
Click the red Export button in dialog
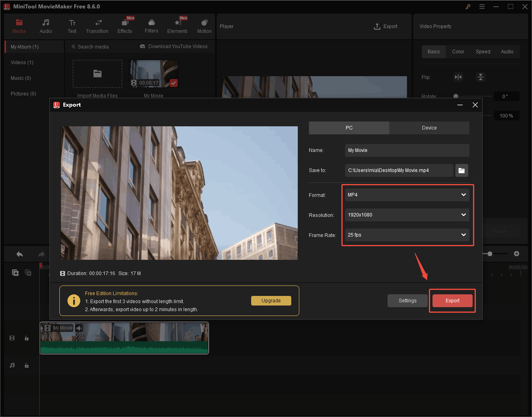[x=453, y=301]
